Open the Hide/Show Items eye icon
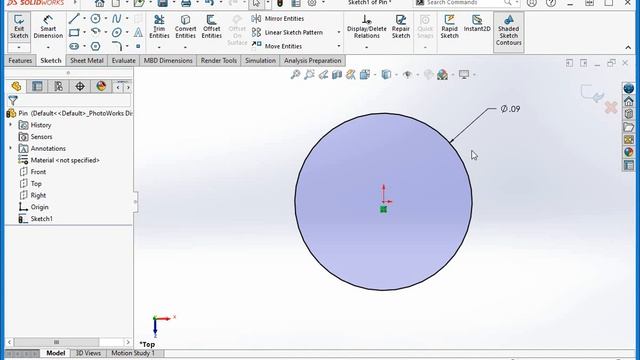The width and height of the screenshot is (640, 360). point(407,74)
